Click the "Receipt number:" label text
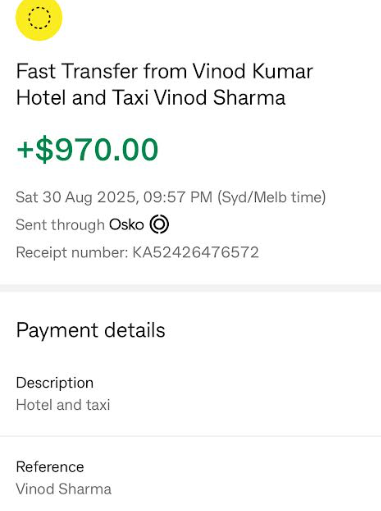Screen dimensions: 381x511 click(72, 253)
